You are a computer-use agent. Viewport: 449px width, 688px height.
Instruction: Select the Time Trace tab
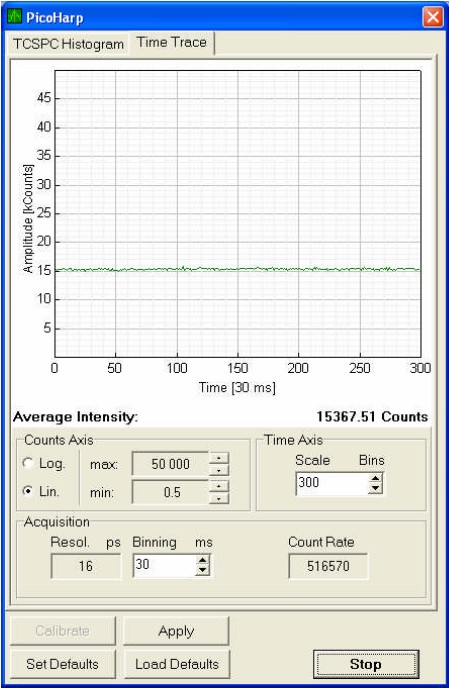(172, 43)
